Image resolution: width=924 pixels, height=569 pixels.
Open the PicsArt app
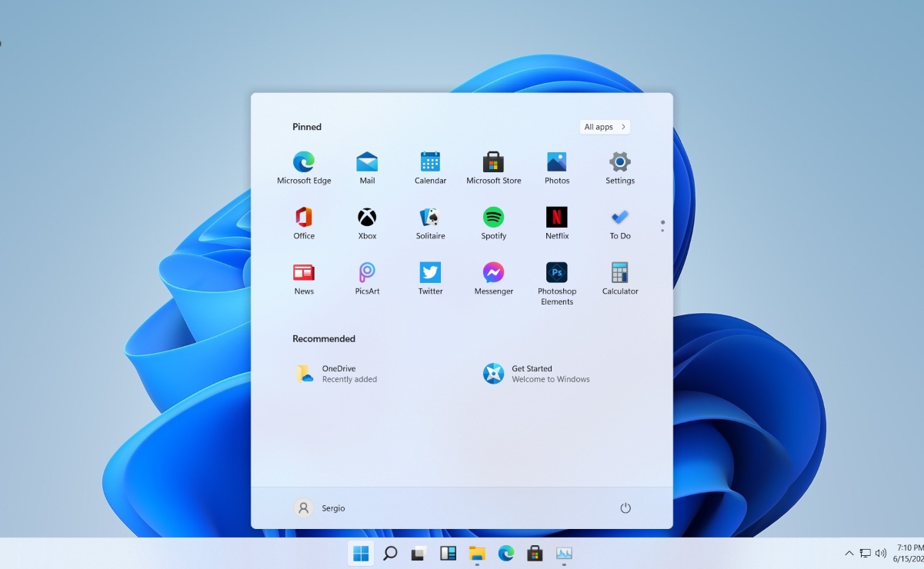(366, 278)
